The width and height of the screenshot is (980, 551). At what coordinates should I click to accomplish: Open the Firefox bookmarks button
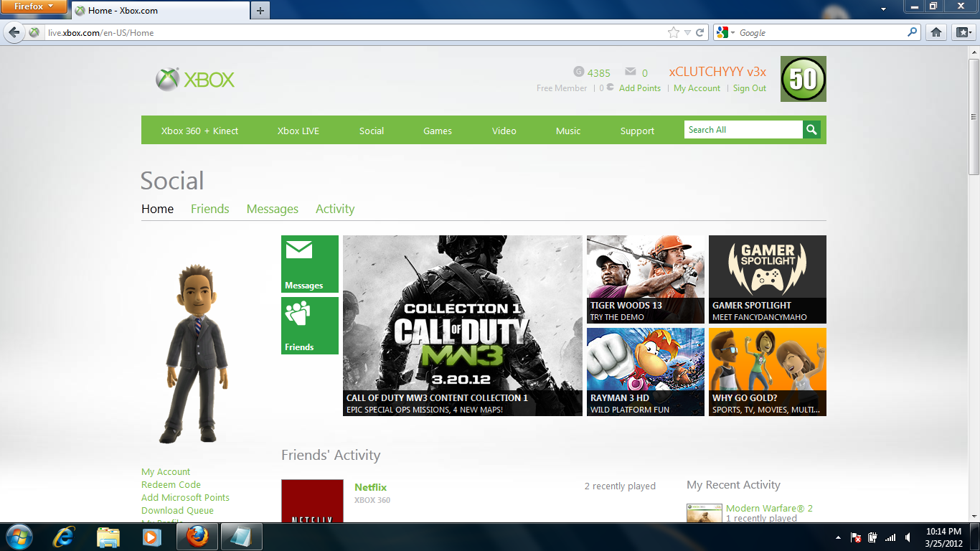[963, 32]
